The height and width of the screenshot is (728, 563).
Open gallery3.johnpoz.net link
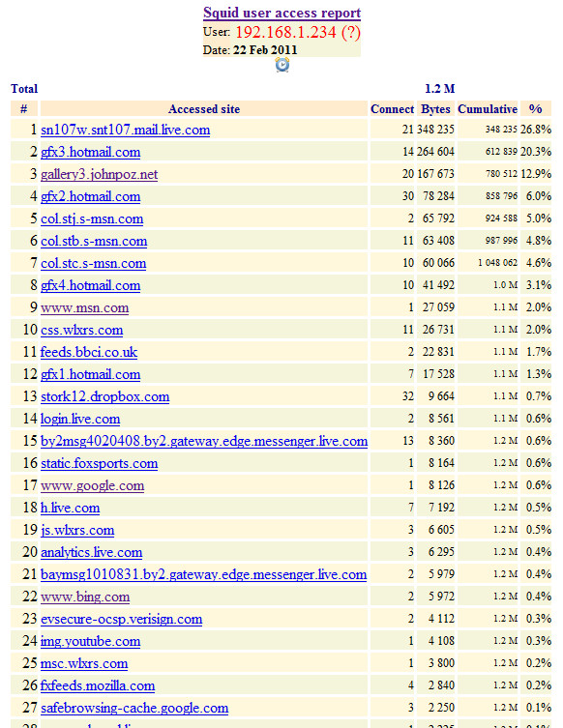click(99, 174)
